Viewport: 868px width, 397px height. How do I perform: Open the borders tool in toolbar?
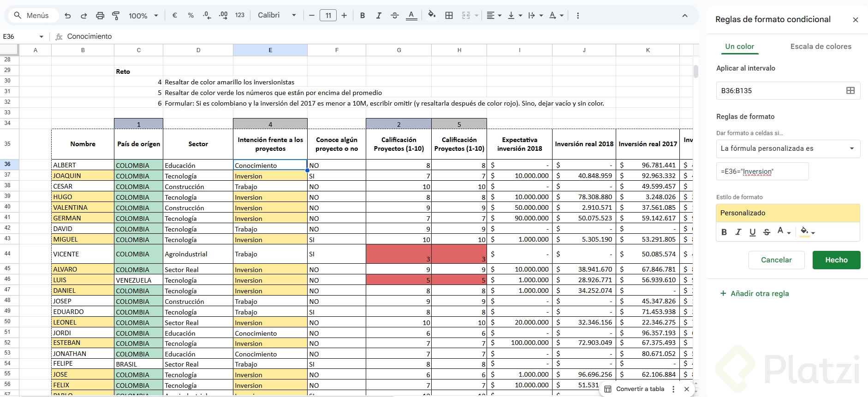[x=449, y=16]
